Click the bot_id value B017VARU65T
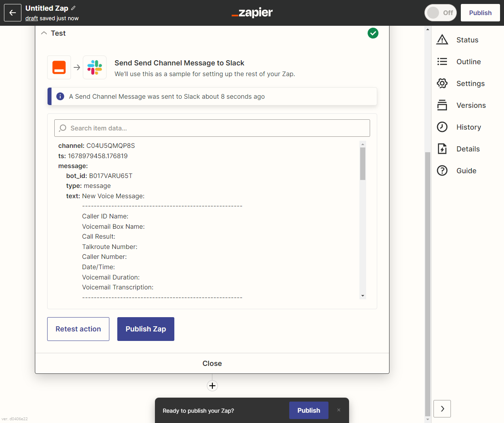 pyautogui.click(x=111, y=176)
